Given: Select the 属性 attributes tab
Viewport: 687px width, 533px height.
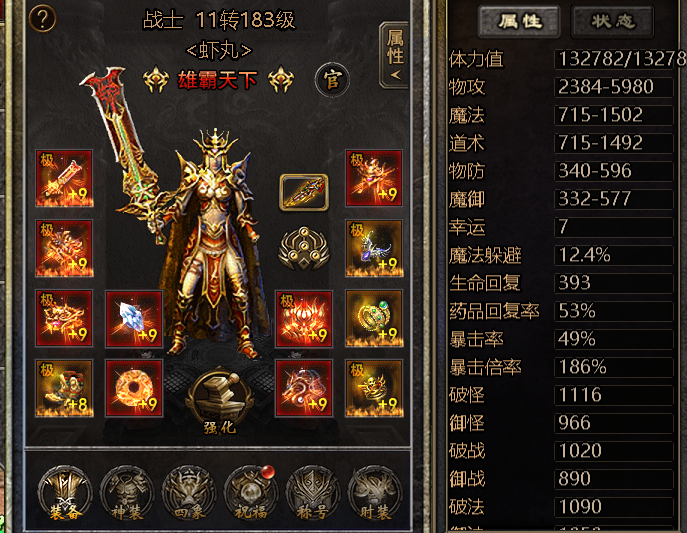Looking at the screenshot, I should pos(519,21).
